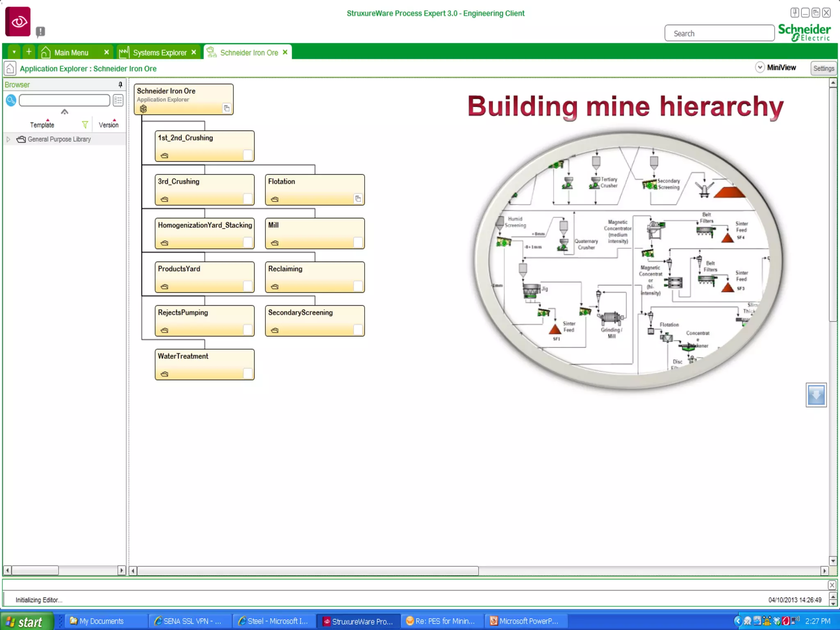Expand the MiniView chevron

(760, 68)
